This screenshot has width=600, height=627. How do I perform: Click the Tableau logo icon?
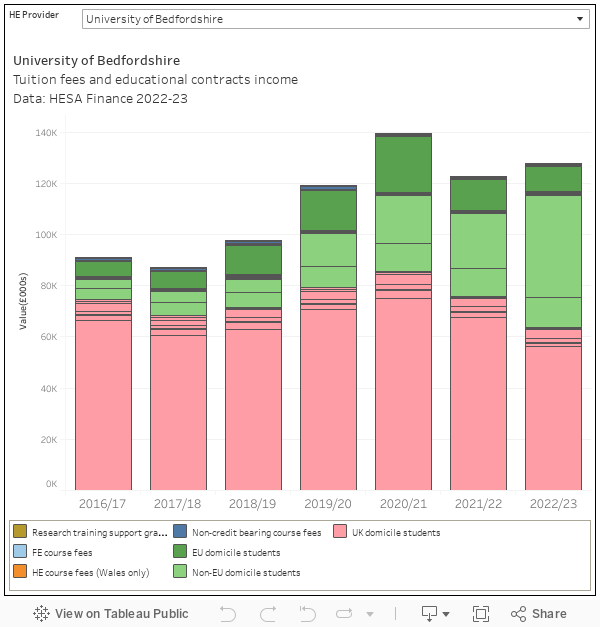[42, 613]
